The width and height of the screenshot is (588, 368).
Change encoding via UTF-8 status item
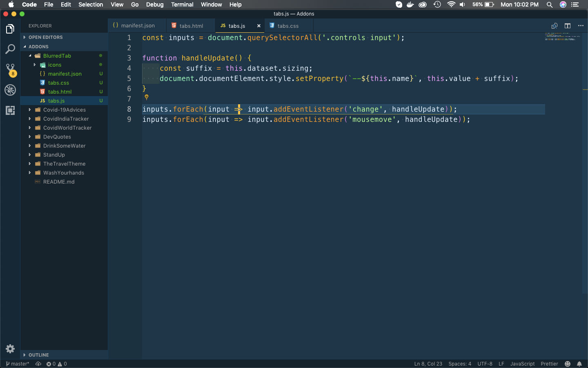(485, 364)
